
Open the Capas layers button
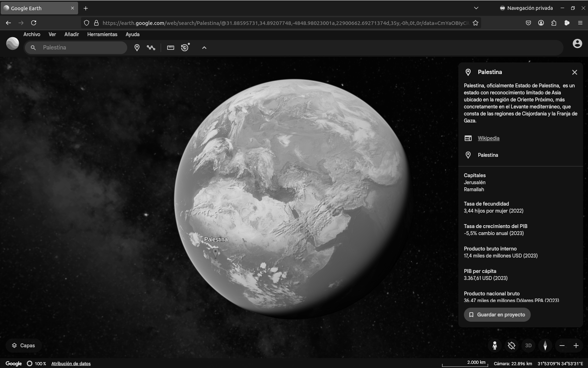(x=23, y=346)
